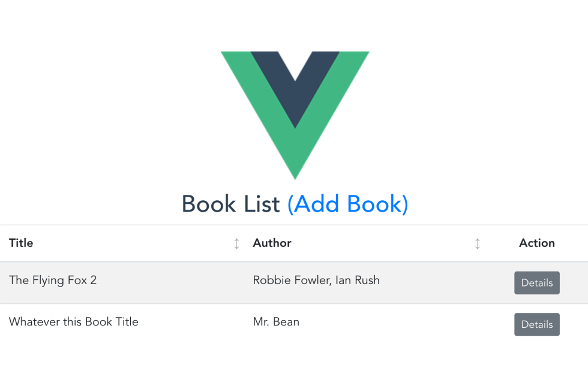The width and height of the screenshot is (588, 371).
Task: Click the word "List" in the page heading
Action: [262, 204]
